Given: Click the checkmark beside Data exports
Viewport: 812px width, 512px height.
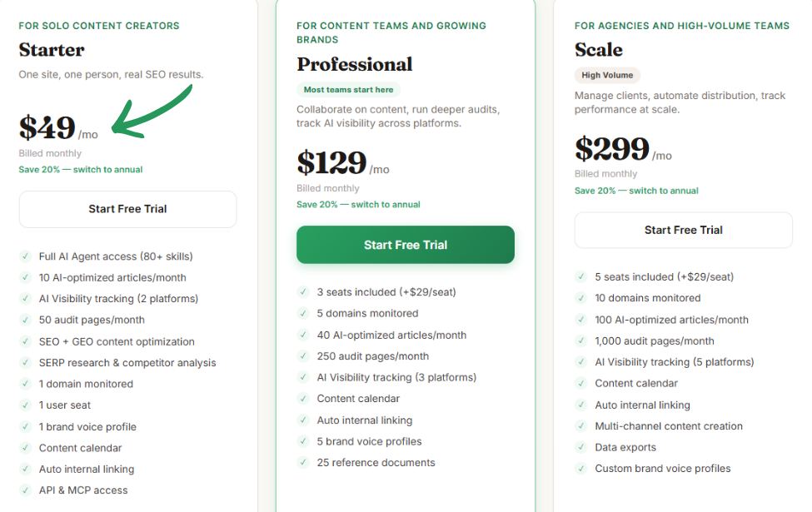Looking at the screenshot, I should pyautogui.click(x=580, y=447).
